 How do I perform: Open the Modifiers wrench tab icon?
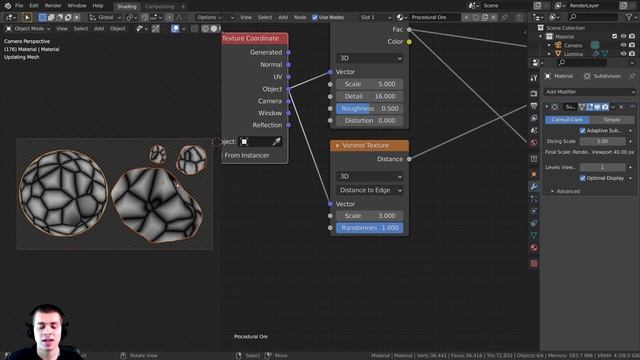[x=533, y=187]
